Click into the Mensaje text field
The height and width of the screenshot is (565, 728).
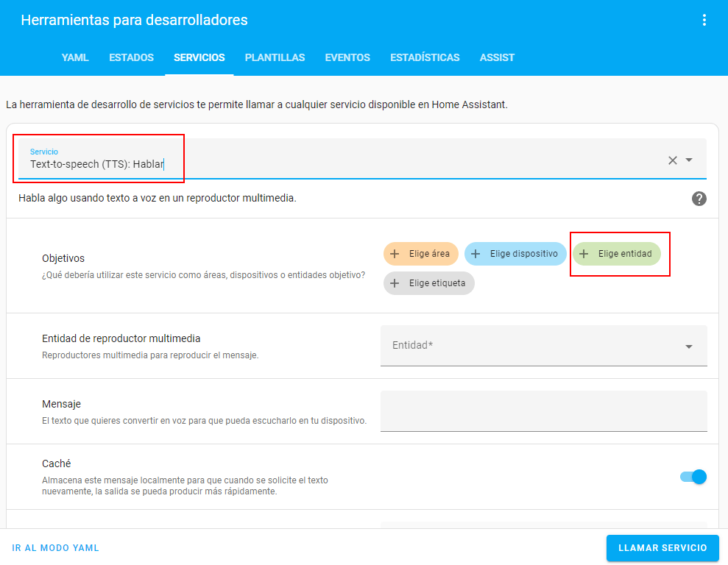coord(543,411)
